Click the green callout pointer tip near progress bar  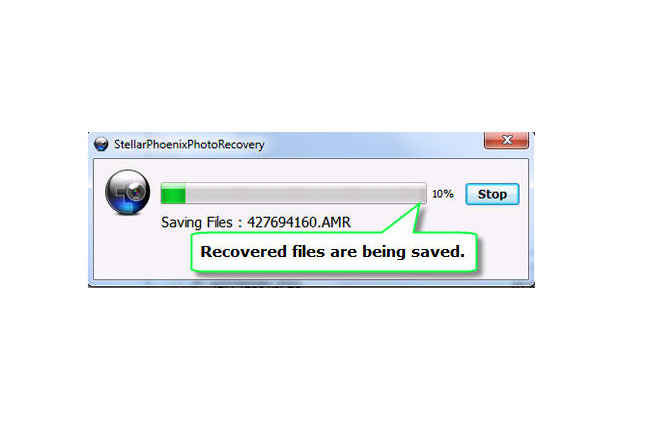click(x=420, y=204)
